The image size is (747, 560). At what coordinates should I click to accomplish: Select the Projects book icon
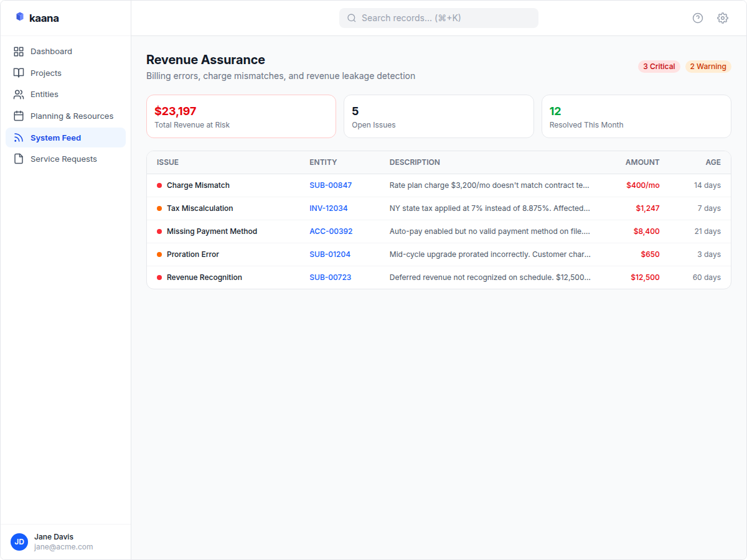pos(19,73)
